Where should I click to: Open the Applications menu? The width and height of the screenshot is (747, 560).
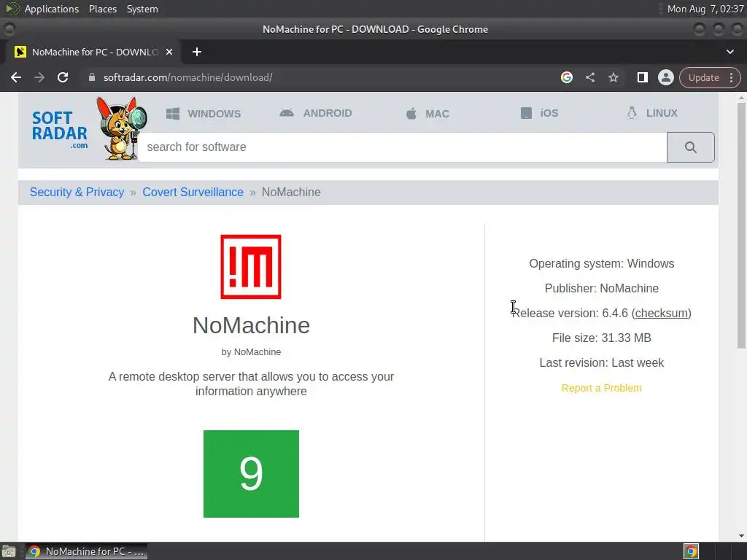[52, 9]
